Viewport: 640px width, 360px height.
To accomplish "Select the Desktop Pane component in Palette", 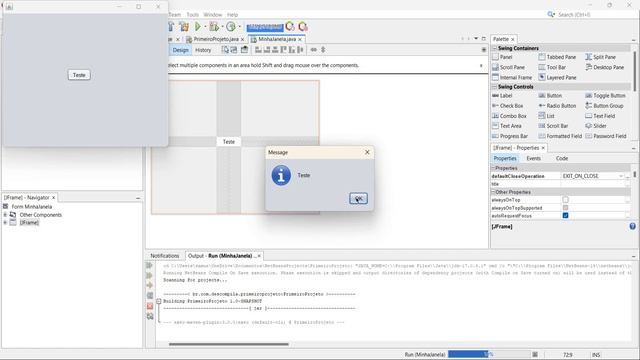I will pyautogui.click(x=604, y=67).
